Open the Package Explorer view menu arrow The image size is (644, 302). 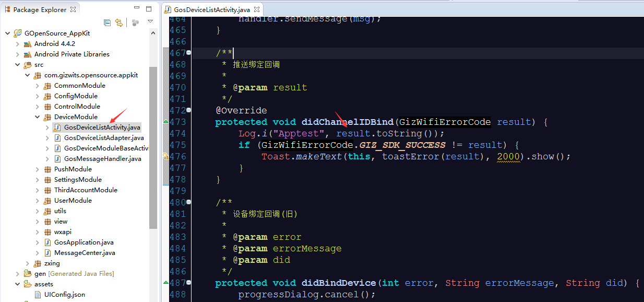click(150, 22)
